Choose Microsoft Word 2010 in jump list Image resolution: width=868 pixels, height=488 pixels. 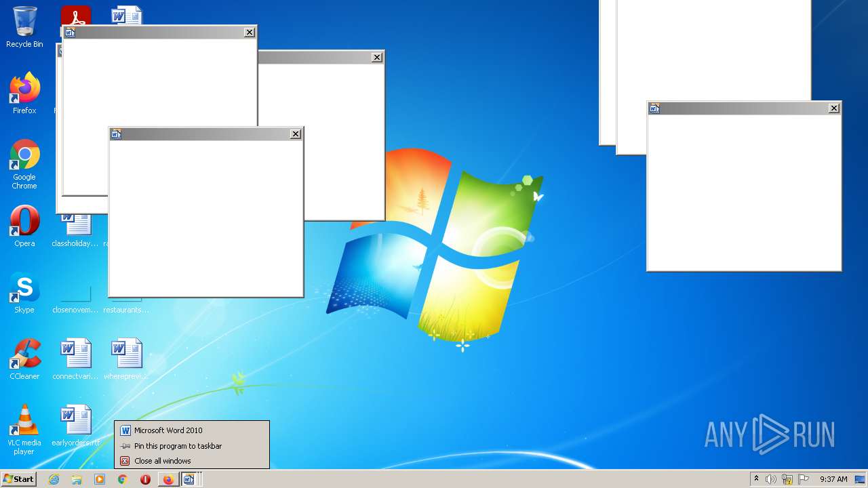pyautogui.click(x=192, y=430)
